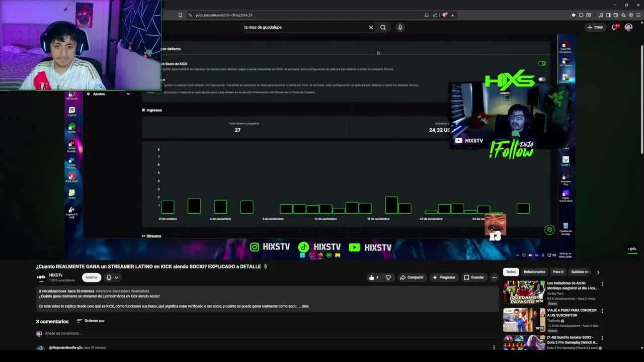Screen dimensions: 644x362
Task: Open the browser hamburger menu
Action: 638,15
